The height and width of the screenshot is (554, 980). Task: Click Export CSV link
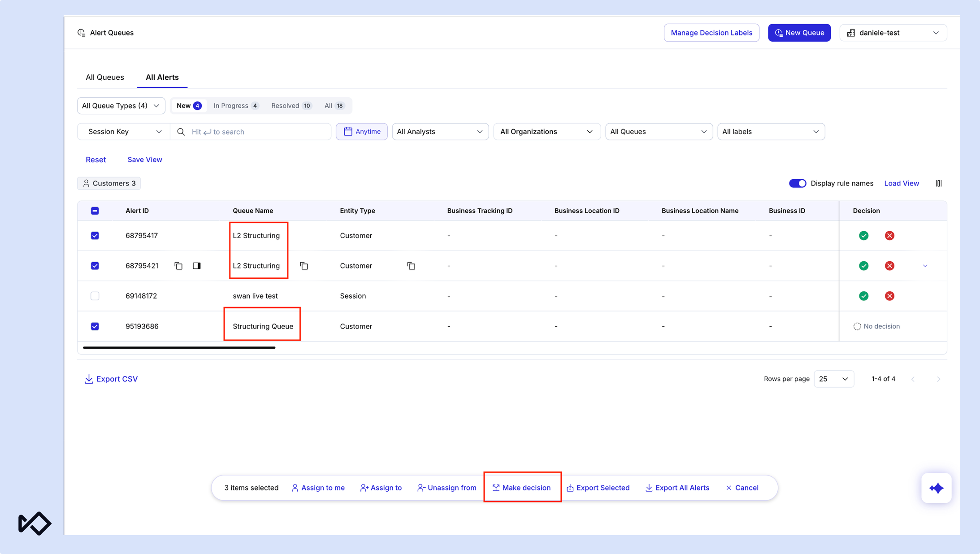tap(111, 379)
